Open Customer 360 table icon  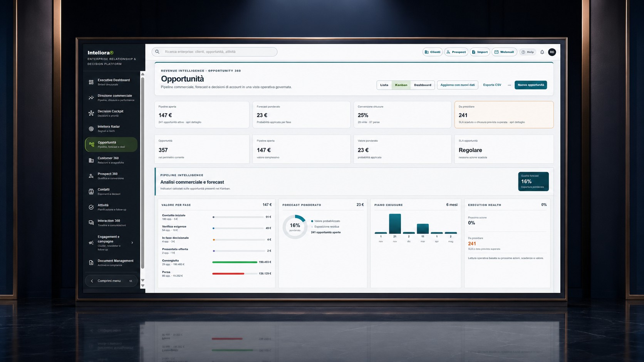[91, 160]
